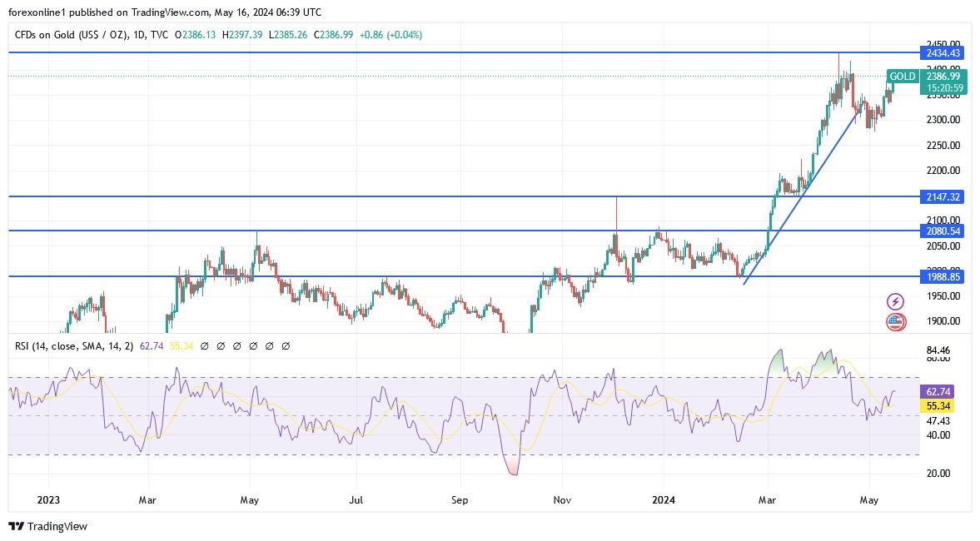Viewport: 980px width, 541px height.
Task: Click the 2080.54 price level label
Action: pos(940,231)
